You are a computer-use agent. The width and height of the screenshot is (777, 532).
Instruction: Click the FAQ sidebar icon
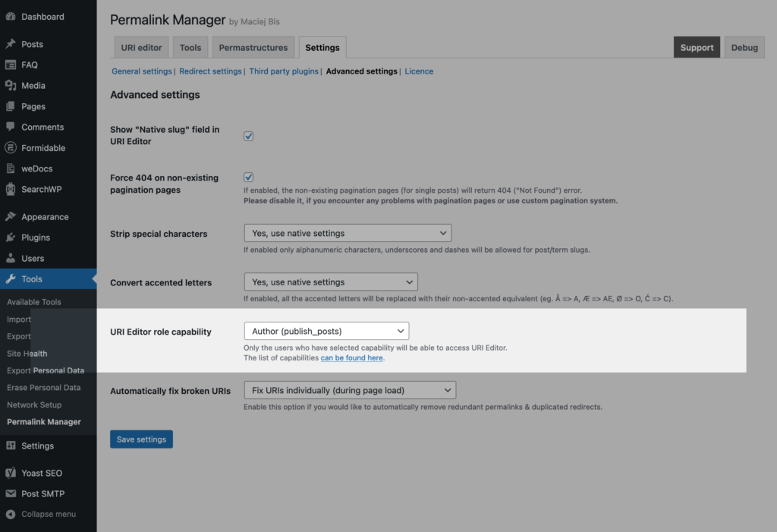(x=11, y=65)
